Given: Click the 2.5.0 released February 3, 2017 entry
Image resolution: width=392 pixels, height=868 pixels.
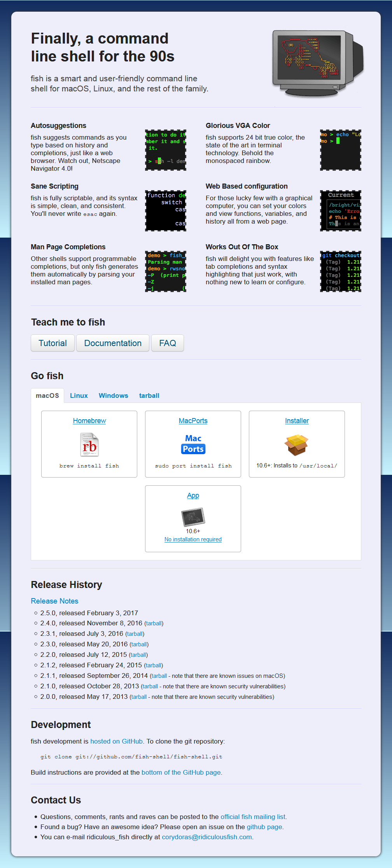Looking at the screenshot, I should tap(89, 613).
